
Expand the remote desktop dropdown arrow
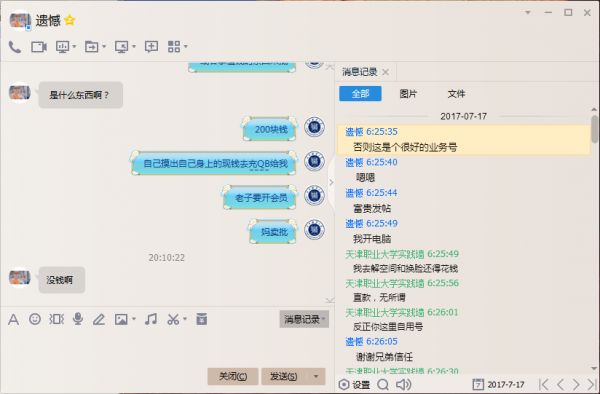pyautogui.click(x=134, y=47)
